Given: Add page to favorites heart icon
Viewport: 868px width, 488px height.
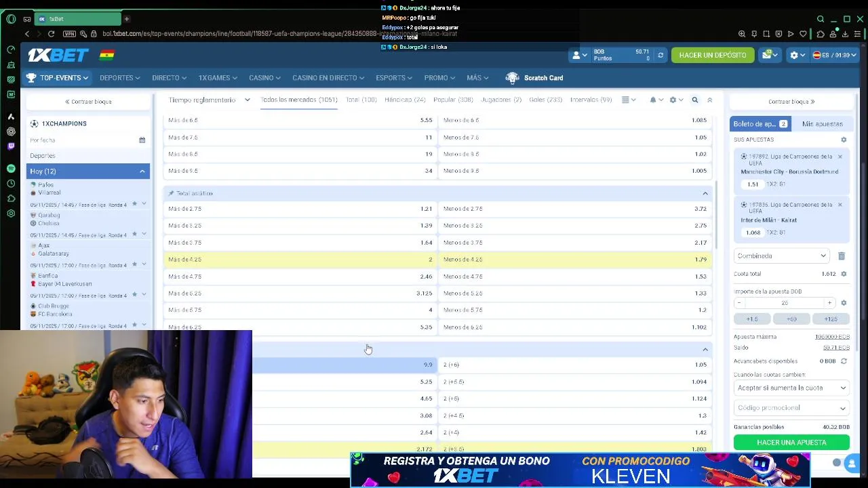Looking at the screenshot, I should (x=803, y=34).
